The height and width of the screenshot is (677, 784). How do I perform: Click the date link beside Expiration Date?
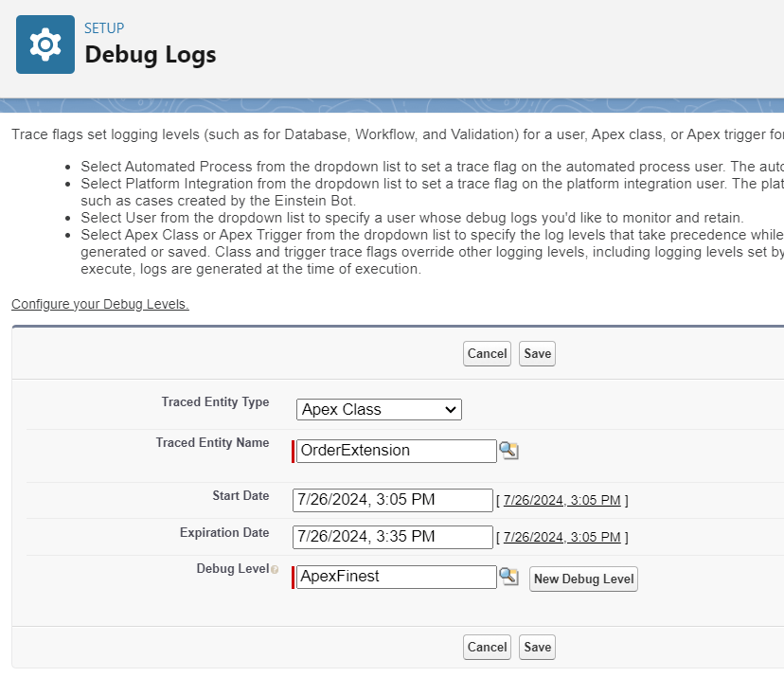tap(561, 537)
